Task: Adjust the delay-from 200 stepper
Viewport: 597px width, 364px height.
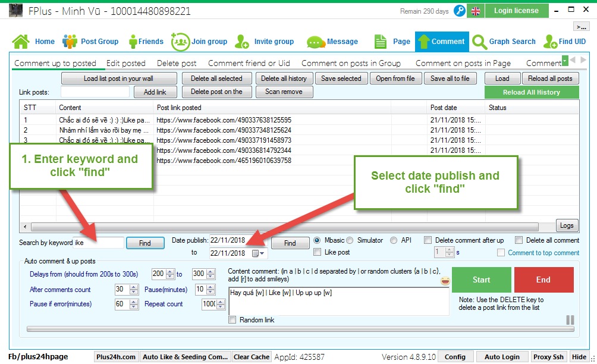Action: coord(170,274)
